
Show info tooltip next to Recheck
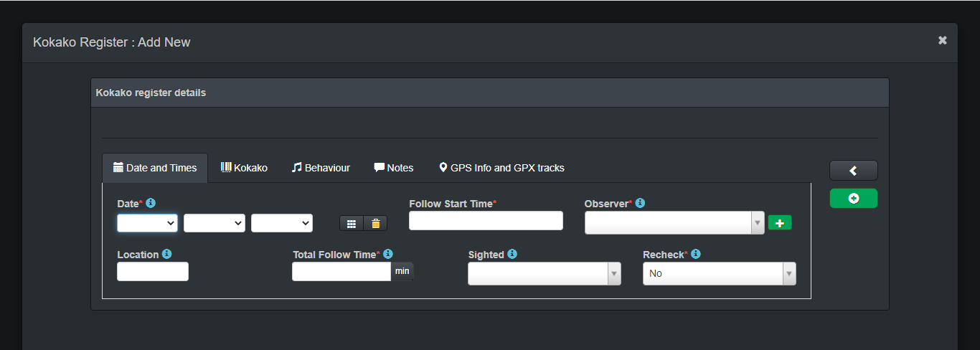coord(696,254)
